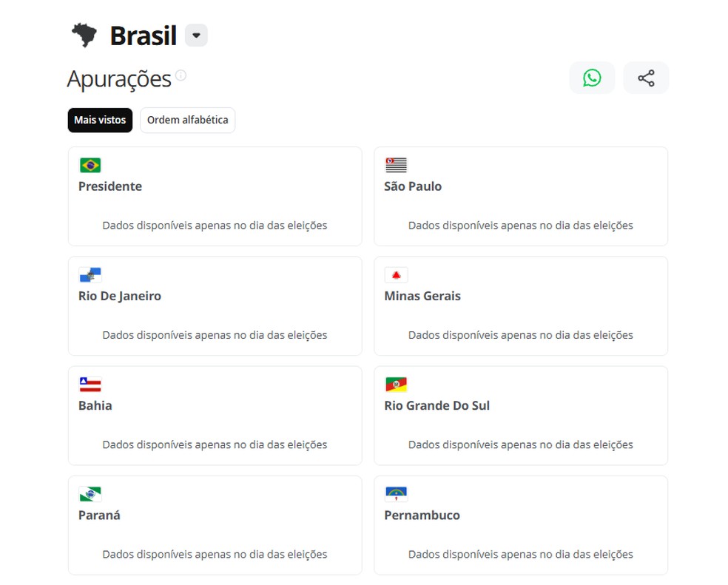Click the WhatsApp share icon
Viewport: 728px width, 585px height.
(x=592, y=78)
